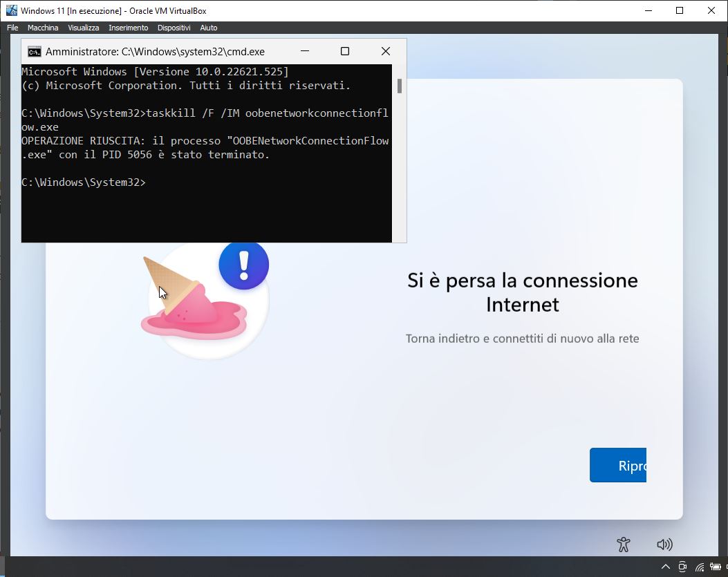
Task: Open the File menu in VirtualBox
Action: [x=12, y=28]
